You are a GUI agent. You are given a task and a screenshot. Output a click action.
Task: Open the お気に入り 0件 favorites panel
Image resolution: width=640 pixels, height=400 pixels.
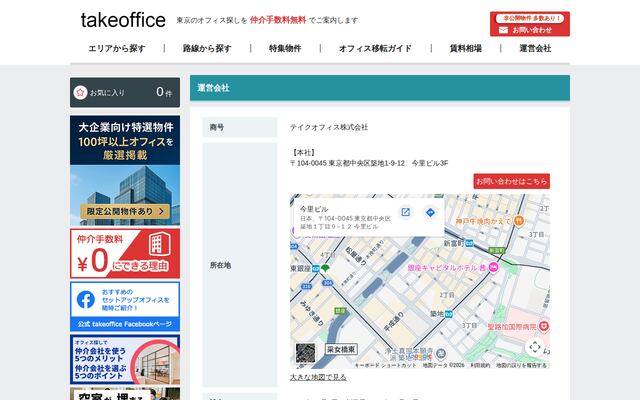click(125, 92)
